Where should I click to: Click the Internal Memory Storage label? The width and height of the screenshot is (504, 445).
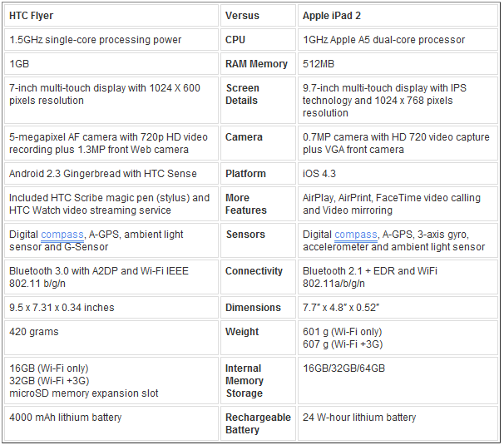click(x=245, y=381)
